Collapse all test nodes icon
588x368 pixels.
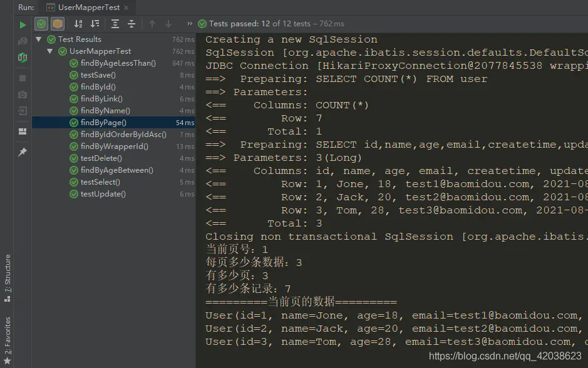click(132, 24)
